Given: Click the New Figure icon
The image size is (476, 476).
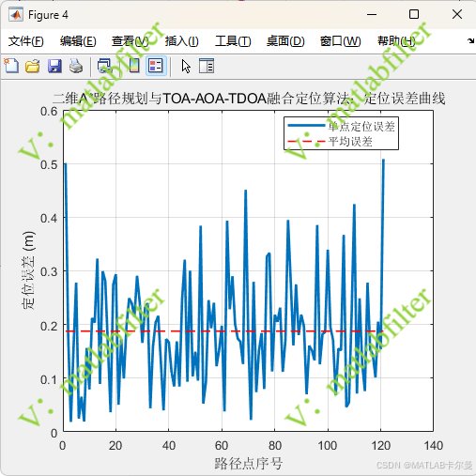Looking at the screenshot, I should [x=11, y=66].
